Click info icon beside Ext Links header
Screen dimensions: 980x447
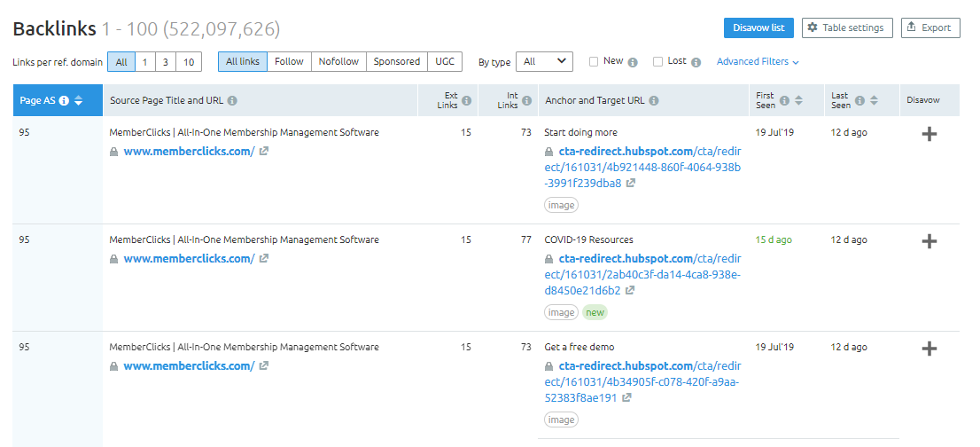pos(466,100)
